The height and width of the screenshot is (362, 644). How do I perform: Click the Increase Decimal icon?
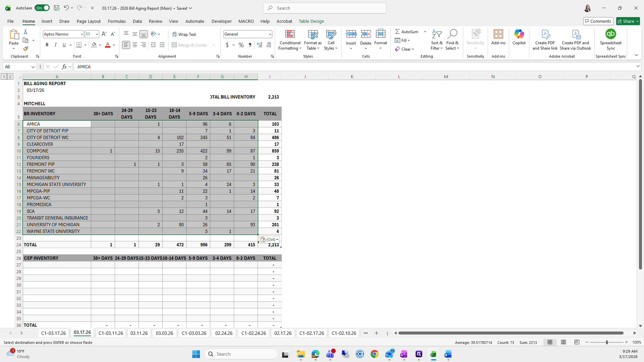click(x=259, y=45)
